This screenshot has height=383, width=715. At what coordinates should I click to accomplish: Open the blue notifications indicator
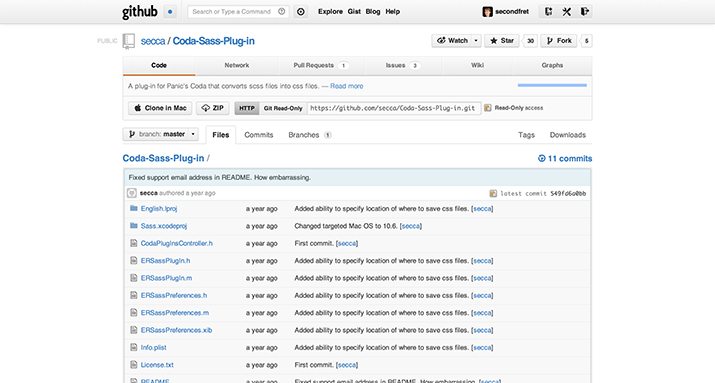tap(170, 12)
